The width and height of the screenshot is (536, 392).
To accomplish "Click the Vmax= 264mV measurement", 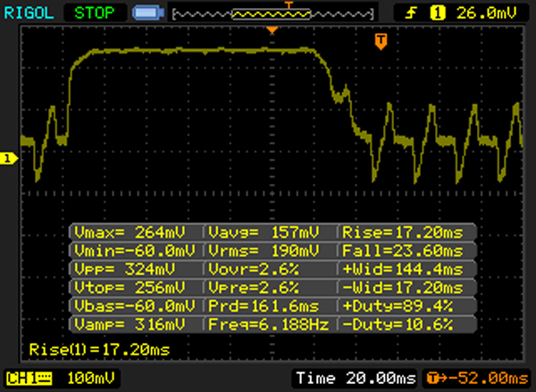I will (130, 232).
